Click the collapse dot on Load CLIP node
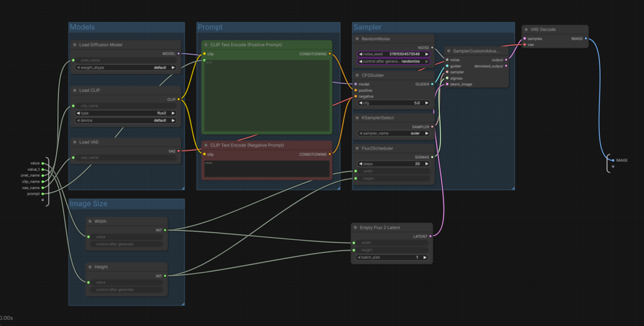 75,90
